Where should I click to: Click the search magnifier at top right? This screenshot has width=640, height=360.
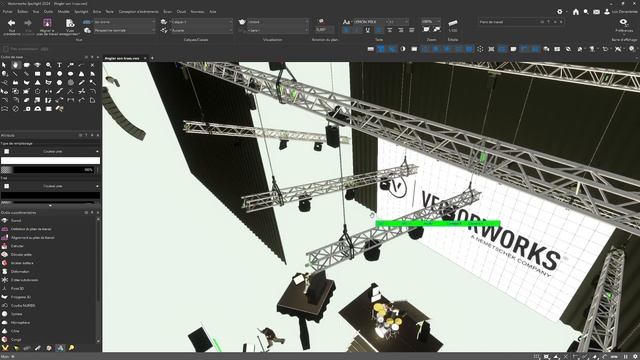point(586,12)
